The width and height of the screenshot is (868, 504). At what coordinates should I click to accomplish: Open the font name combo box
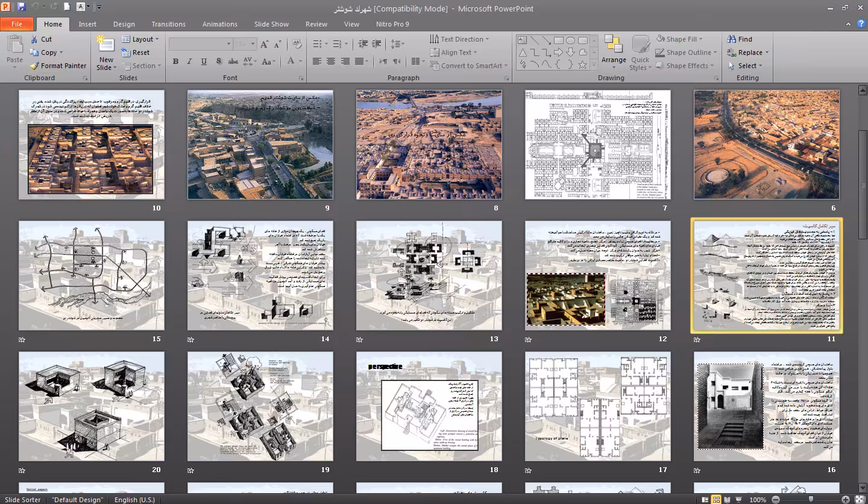point(201,44)
